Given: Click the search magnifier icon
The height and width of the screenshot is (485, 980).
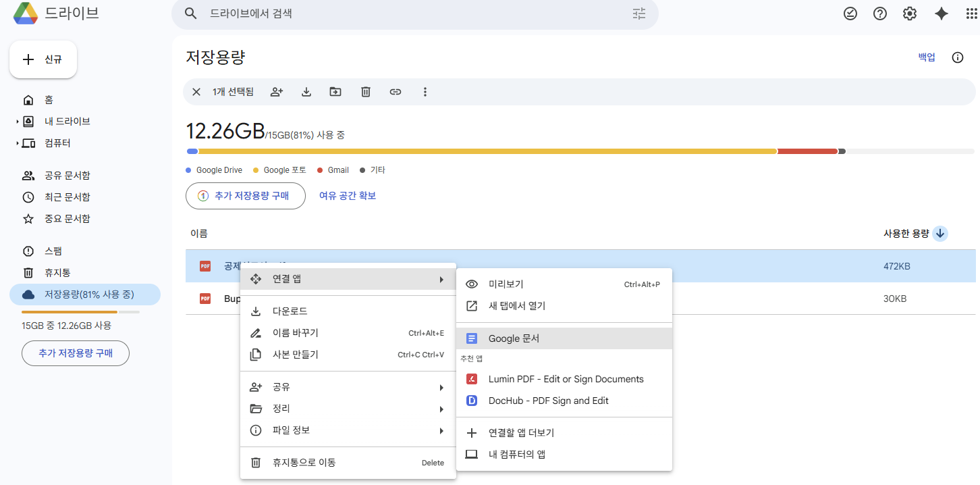Looking at the screenshot, I should pyautogui.click(x=191, y=14).
